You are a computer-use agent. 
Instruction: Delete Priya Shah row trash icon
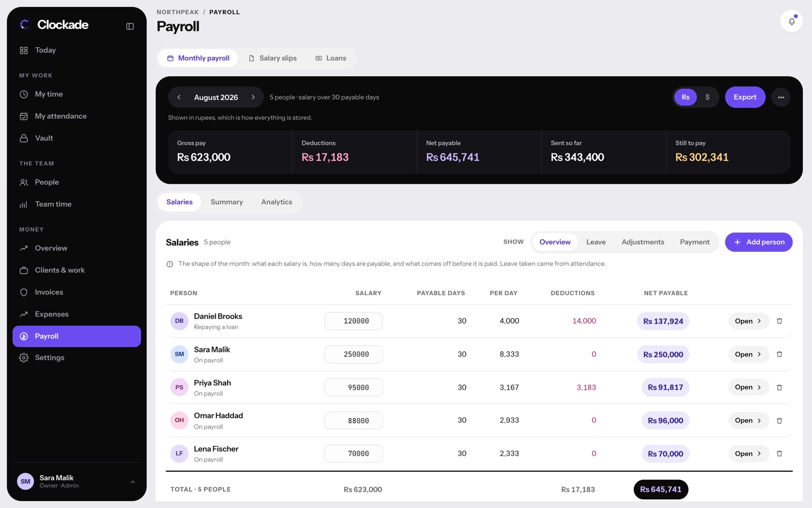780,388
